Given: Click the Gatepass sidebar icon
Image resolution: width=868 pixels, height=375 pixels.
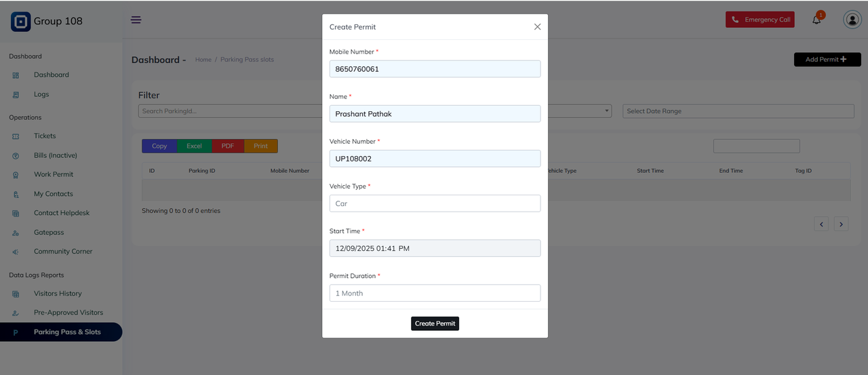Looking at the screenshot, I should [x=16, y=233].
